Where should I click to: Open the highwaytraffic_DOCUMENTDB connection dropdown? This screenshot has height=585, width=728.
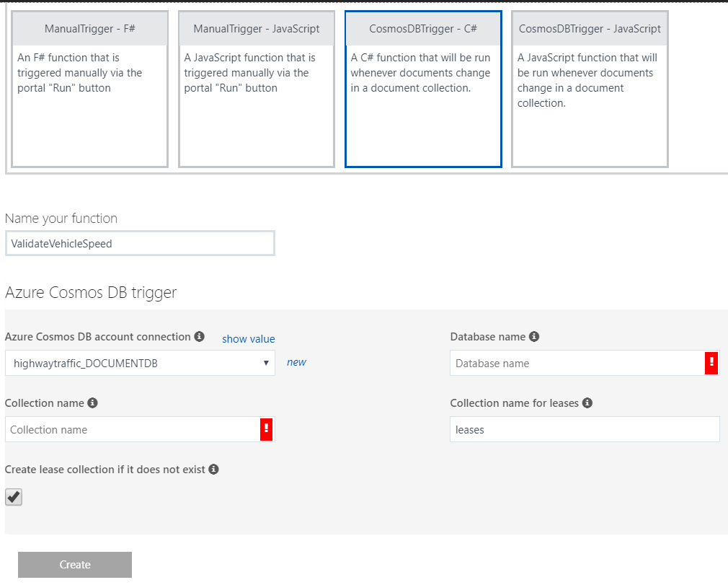(x=140, y=363)
